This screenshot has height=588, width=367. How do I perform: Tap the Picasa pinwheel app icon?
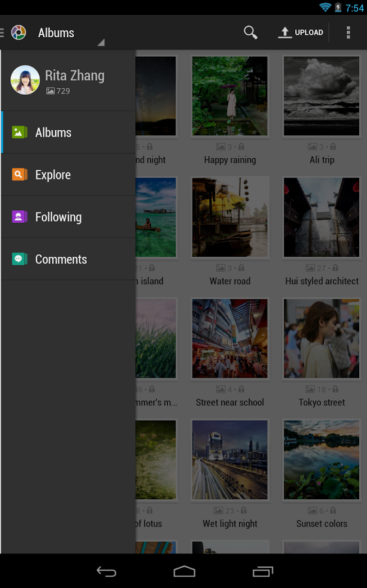click(18, 33)
